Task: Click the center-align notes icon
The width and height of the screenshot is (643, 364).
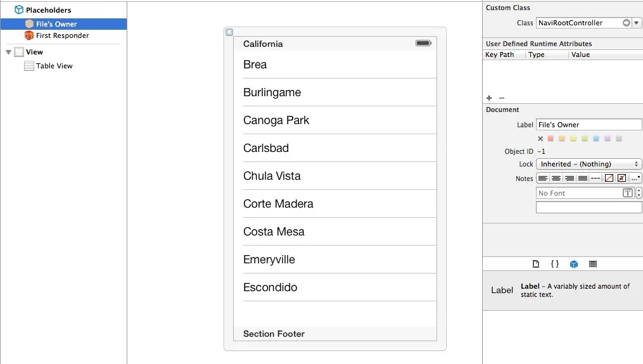Action: tap(556, 179)
